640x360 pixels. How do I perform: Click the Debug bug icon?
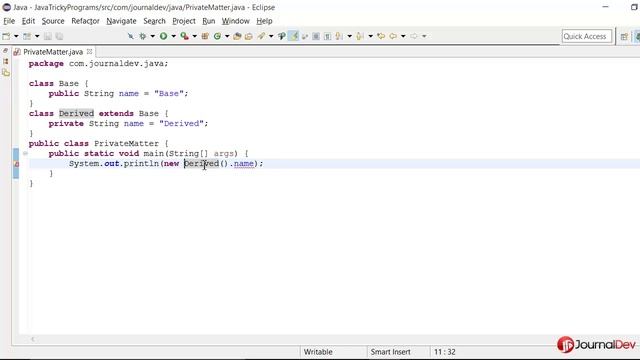(142, 36)
